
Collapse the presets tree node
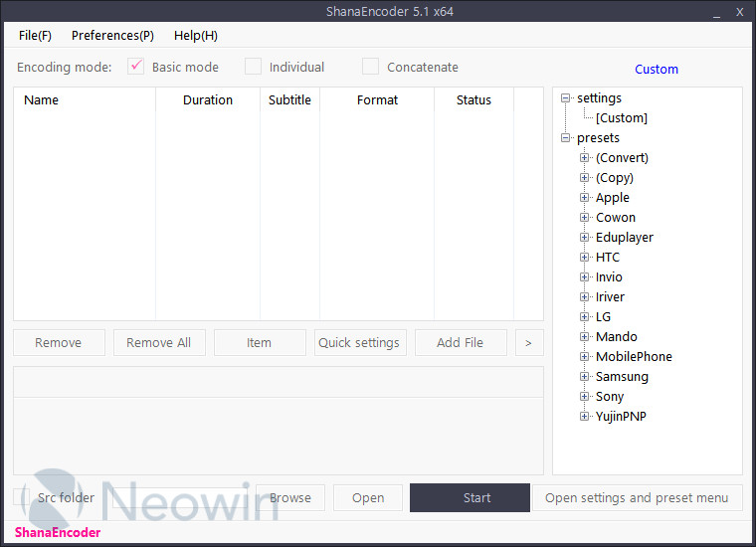pyautogui.click(x=566, y=138)
